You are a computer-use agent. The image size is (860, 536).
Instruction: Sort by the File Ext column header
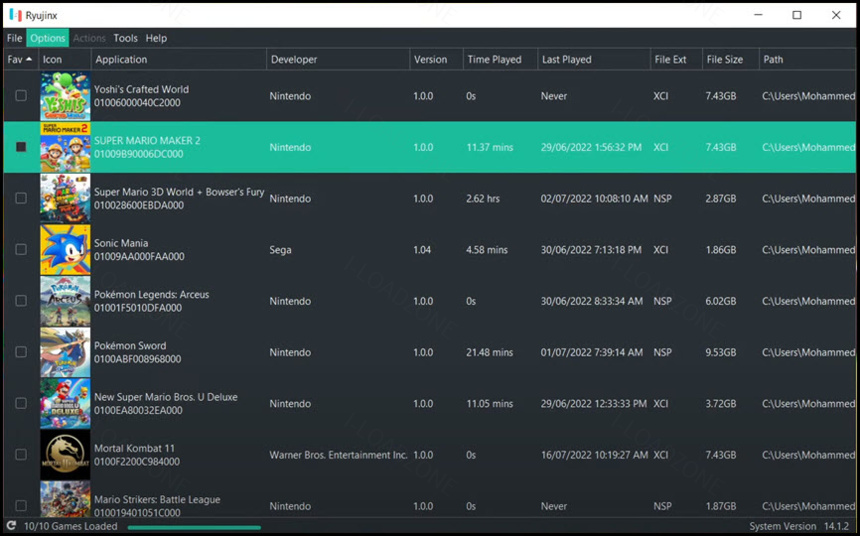[677, 59]
